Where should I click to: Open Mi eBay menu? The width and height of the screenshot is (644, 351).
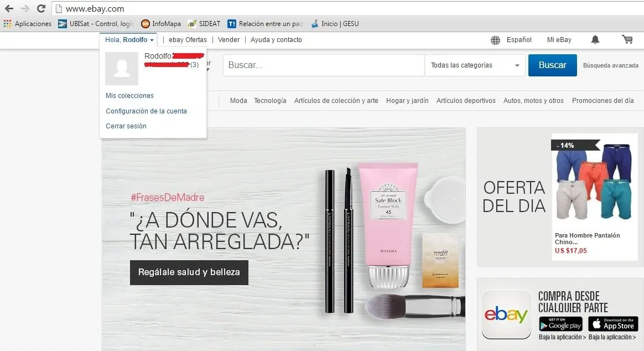pos(559,40)
